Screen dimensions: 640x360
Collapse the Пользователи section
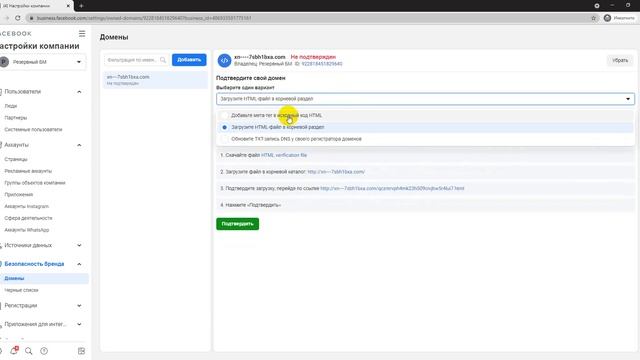click(x=79, y=92)
